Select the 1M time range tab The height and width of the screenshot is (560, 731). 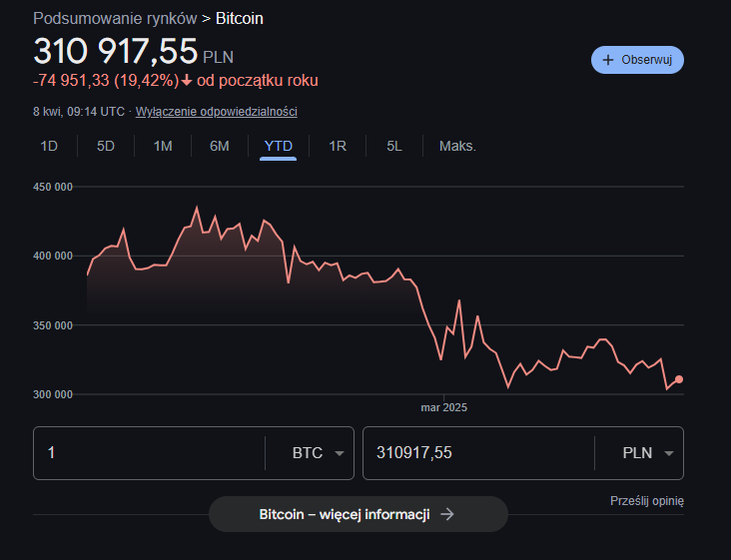tap(163, 147)
